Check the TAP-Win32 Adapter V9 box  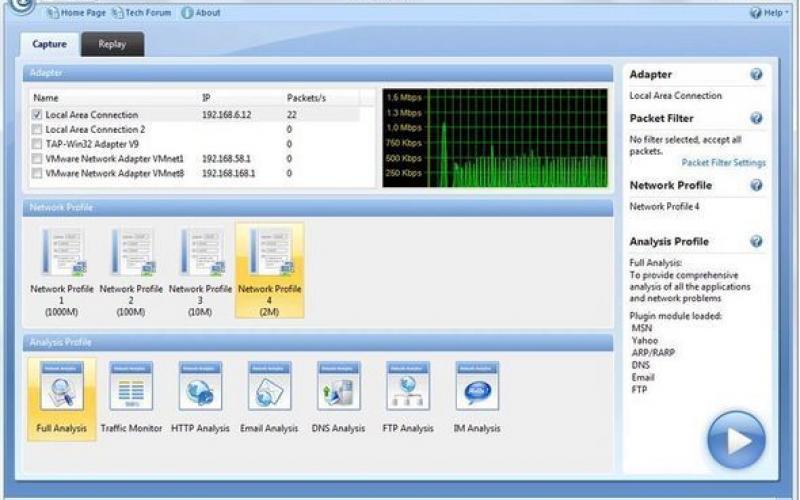pyautogui.click(x=37, y=144)
